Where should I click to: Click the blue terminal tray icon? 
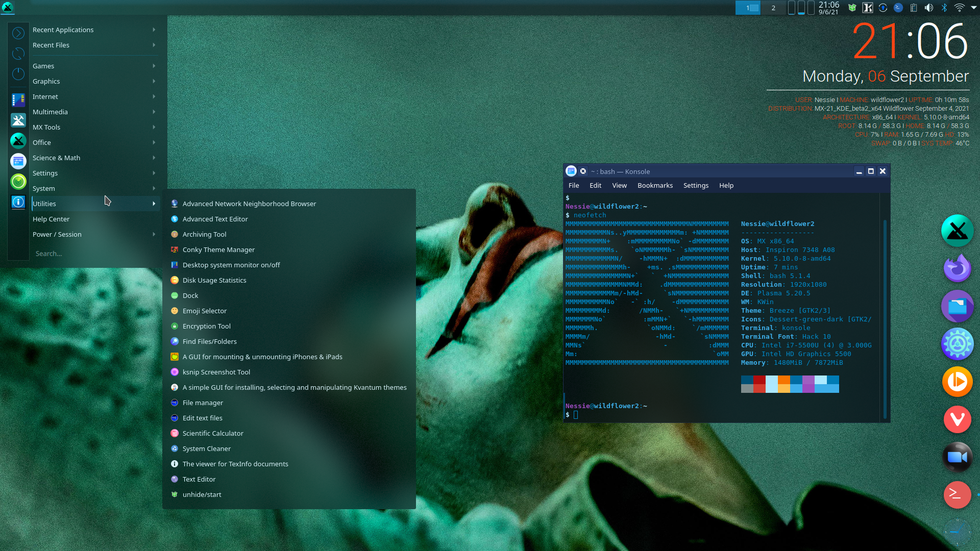pos(898,8)
